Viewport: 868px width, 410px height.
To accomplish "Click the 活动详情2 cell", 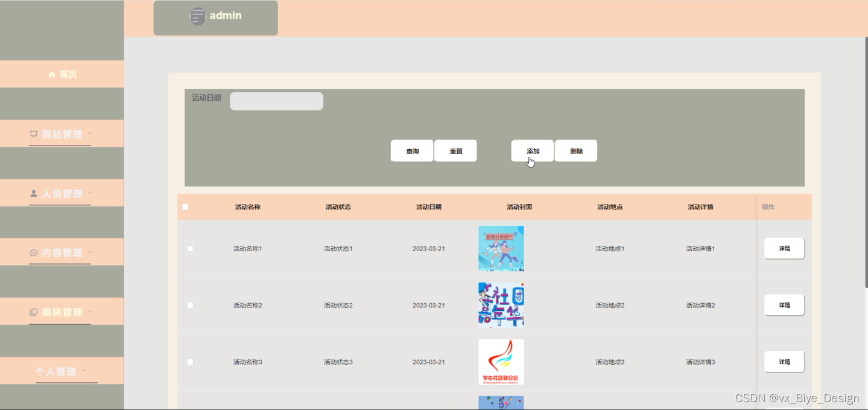I will [x=700, y=306].
